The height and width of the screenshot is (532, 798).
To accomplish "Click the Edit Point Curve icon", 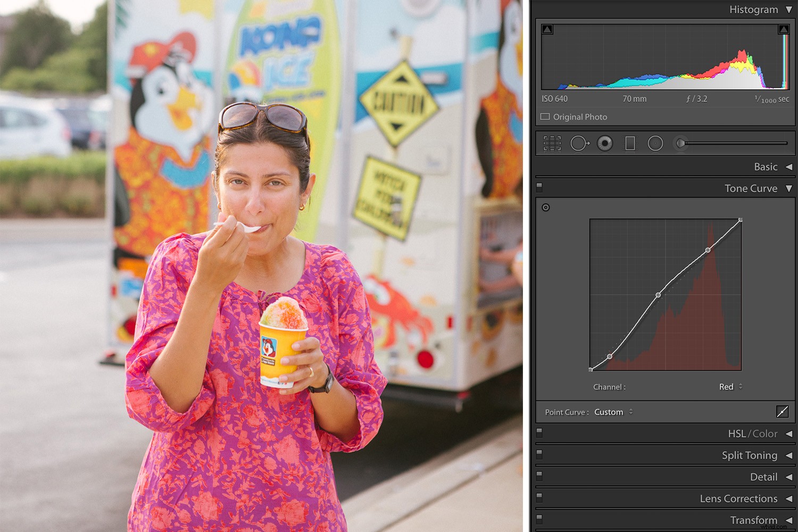I will 783,411.
